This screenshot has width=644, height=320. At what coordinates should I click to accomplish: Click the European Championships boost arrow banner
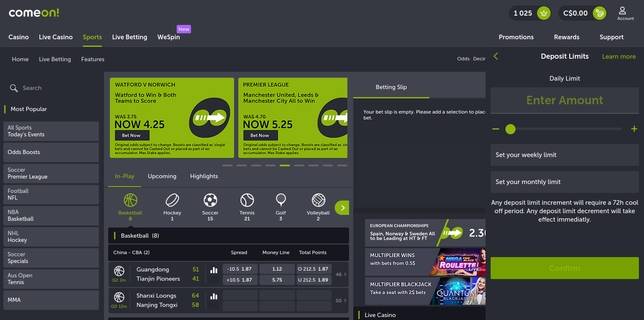425,233
